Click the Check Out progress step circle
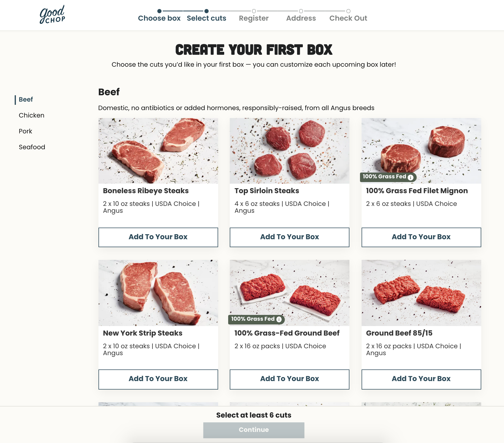This screenshot has height=443, width=504. 348,11
